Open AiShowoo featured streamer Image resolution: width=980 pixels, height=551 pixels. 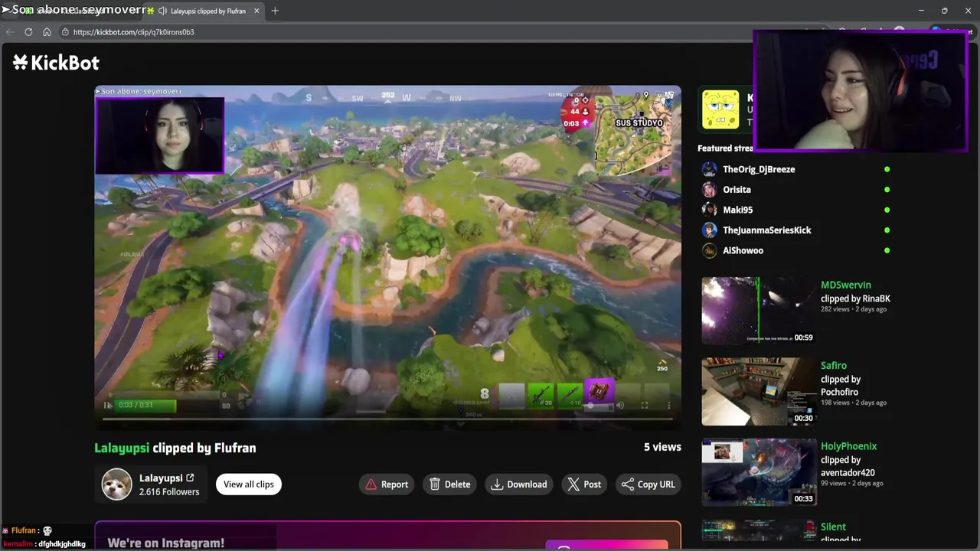click(x=743, y=250)
